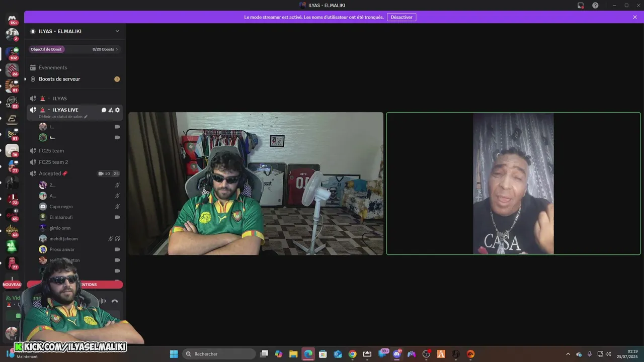Open the inbox icon in title bar

pos(581,5)
